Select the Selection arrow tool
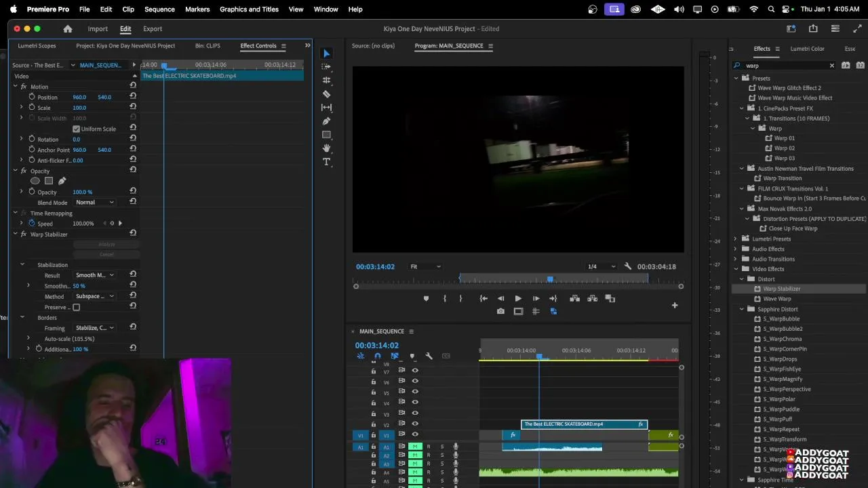Viewport: 868px width, 488px height. 326,54
